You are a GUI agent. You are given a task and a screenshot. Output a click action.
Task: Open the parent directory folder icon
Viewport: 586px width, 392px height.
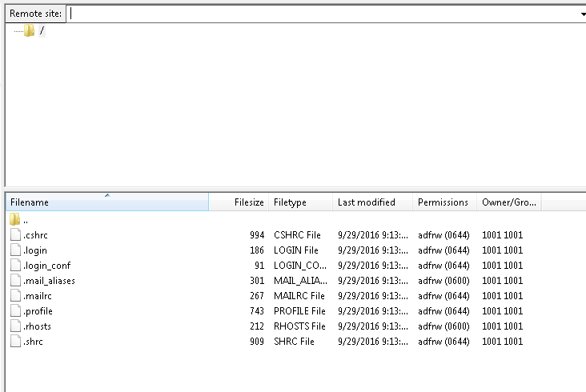tap(14, 219)
